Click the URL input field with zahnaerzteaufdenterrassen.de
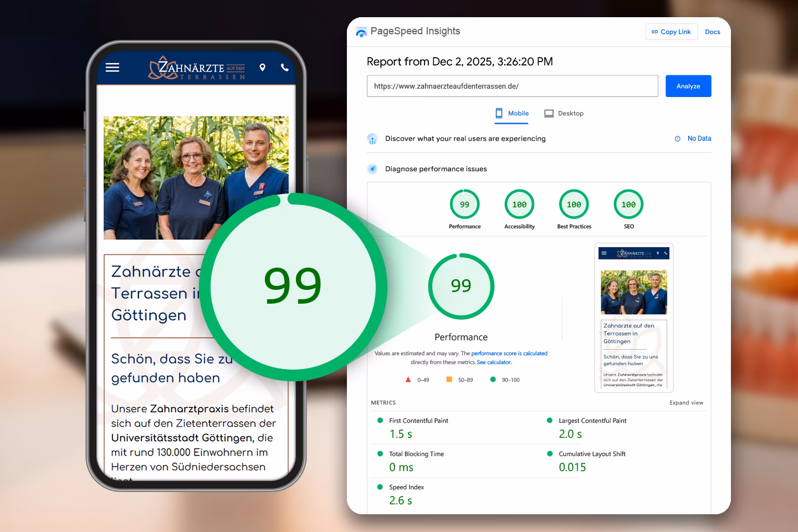Screen dimensions: 798x532 512,86
